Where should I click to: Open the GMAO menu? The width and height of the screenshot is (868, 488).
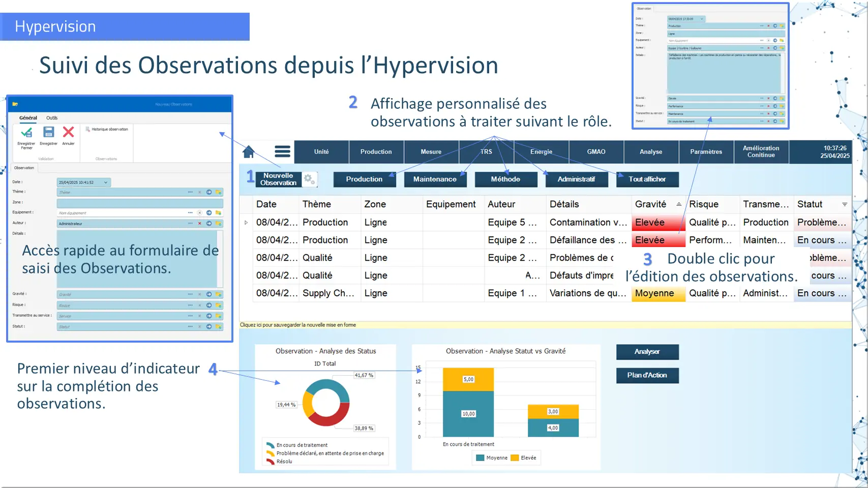point(596,152)
